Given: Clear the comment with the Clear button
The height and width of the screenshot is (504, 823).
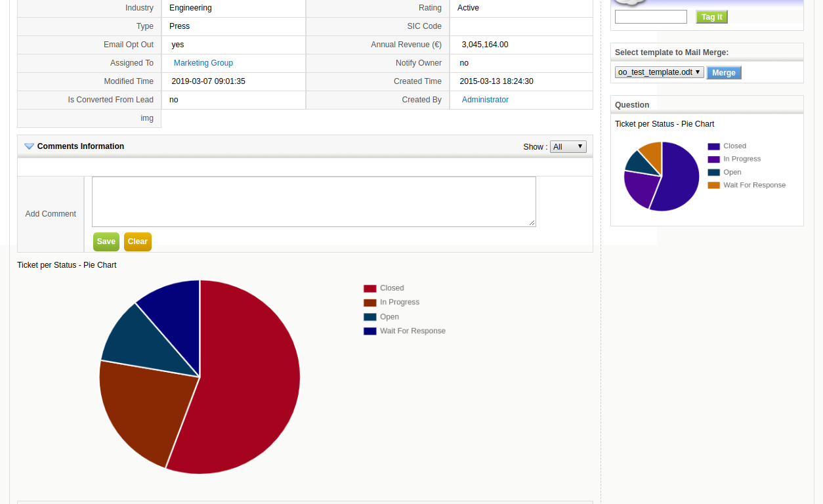Looking at the screenshot, I should pyautogui.click(x=137, y=241).
